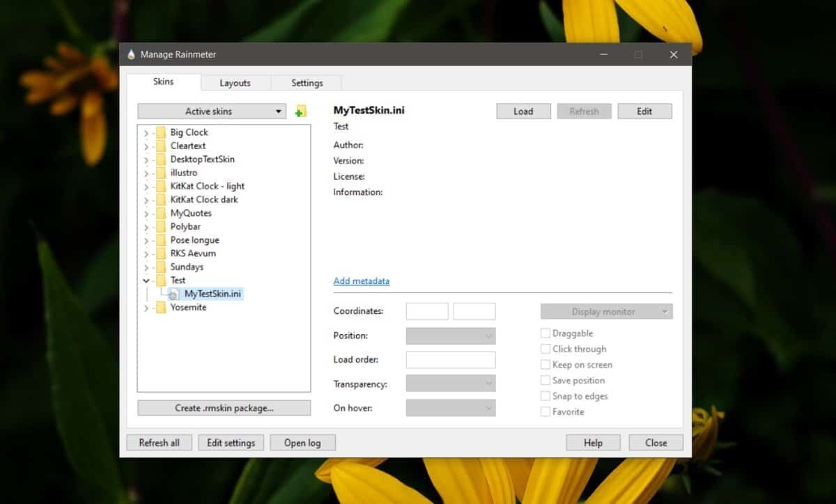Open the Settings tab

307,83
